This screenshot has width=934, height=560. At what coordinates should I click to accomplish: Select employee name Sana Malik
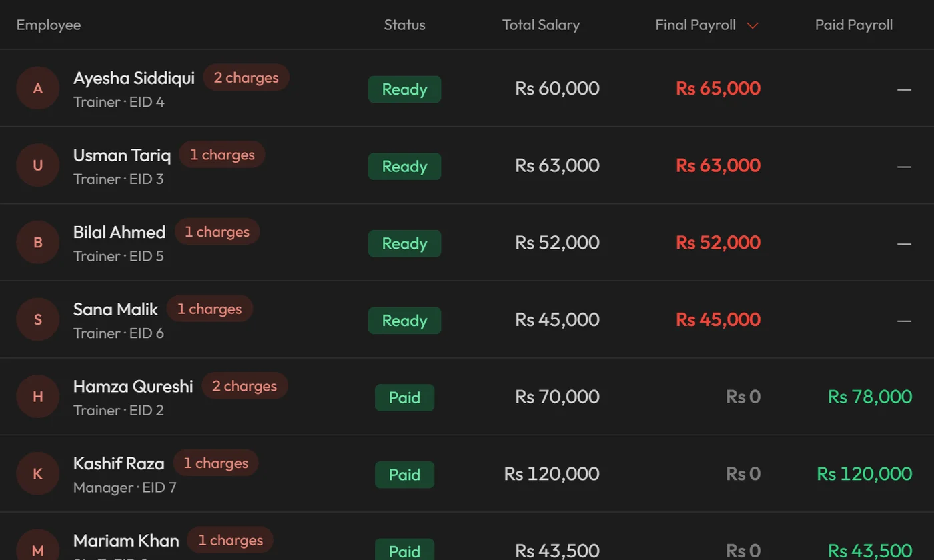click(x=115, y=309)
